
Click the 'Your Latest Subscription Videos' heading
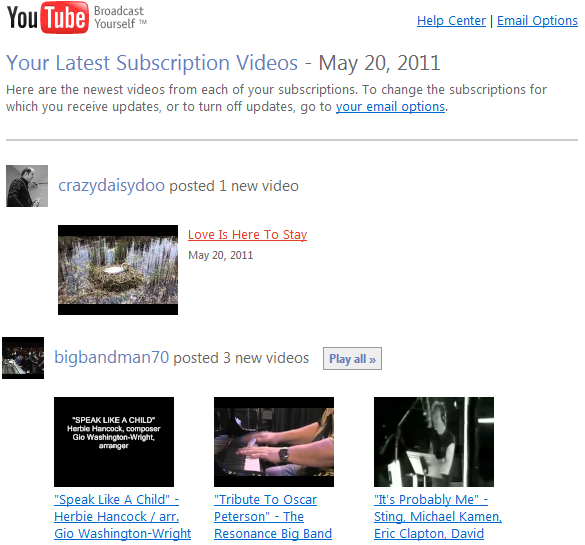click(152, 63)
